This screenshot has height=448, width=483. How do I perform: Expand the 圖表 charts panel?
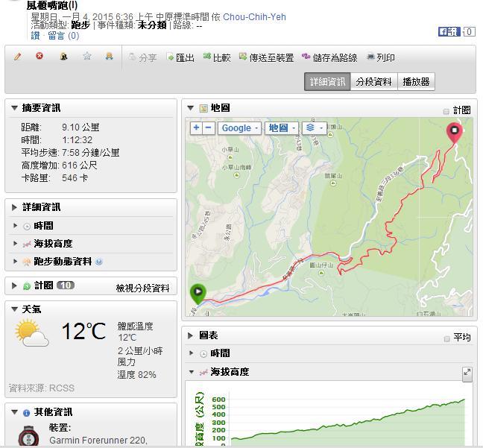click(x=190, y=335)
